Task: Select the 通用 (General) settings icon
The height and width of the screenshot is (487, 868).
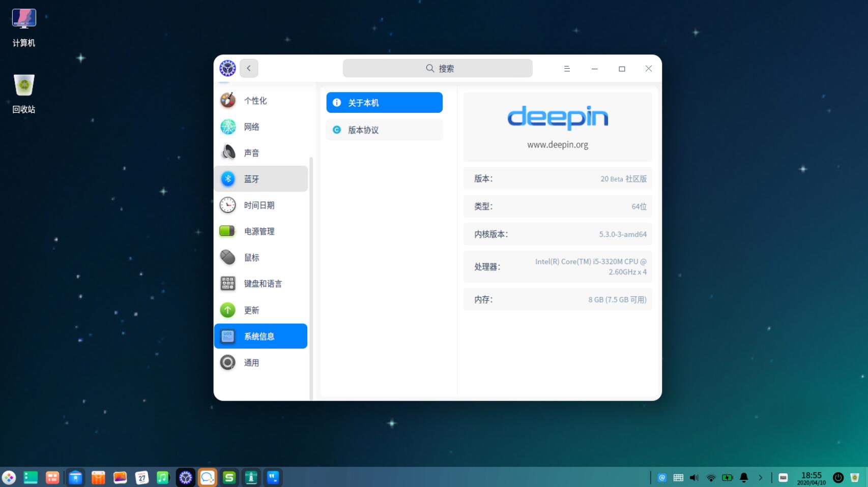Action: (x=227, y=362)
